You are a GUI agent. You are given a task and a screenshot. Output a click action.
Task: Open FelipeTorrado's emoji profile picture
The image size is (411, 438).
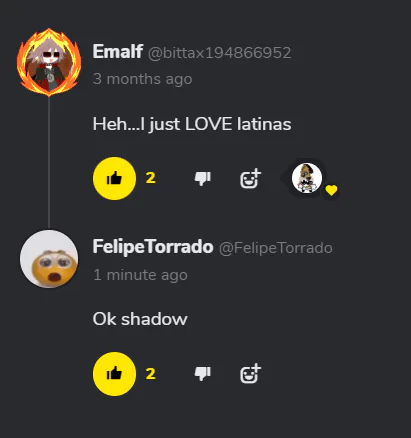coord(49,259)
